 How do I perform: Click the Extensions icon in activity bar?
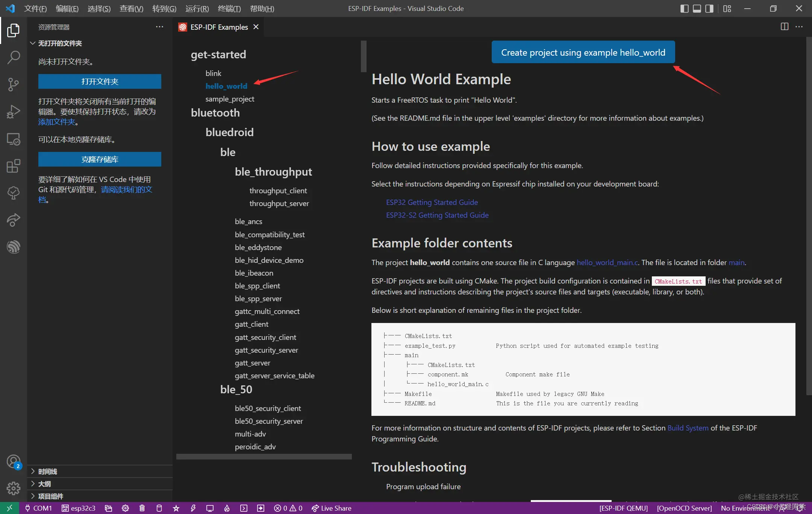coord(13,166)
